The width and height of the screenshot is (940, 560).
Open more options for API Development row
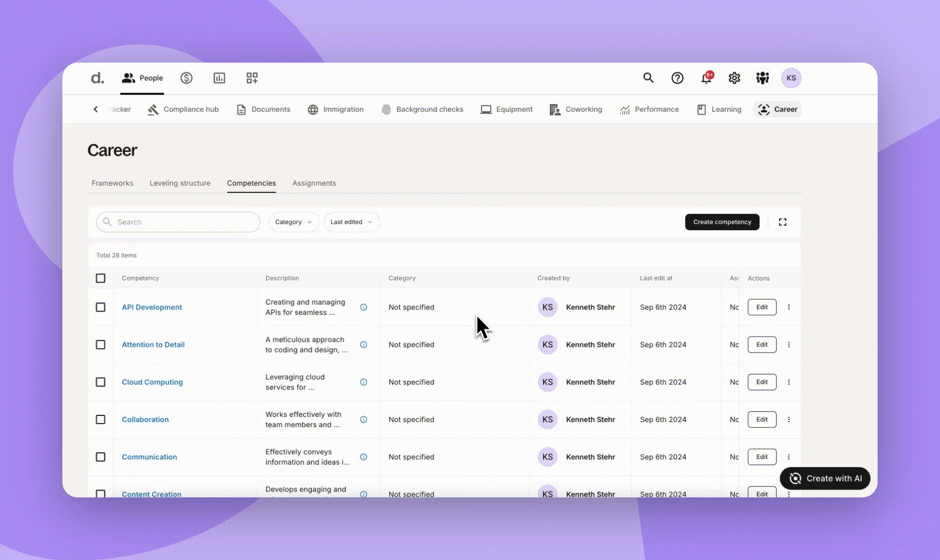click(x=789, y=307)
